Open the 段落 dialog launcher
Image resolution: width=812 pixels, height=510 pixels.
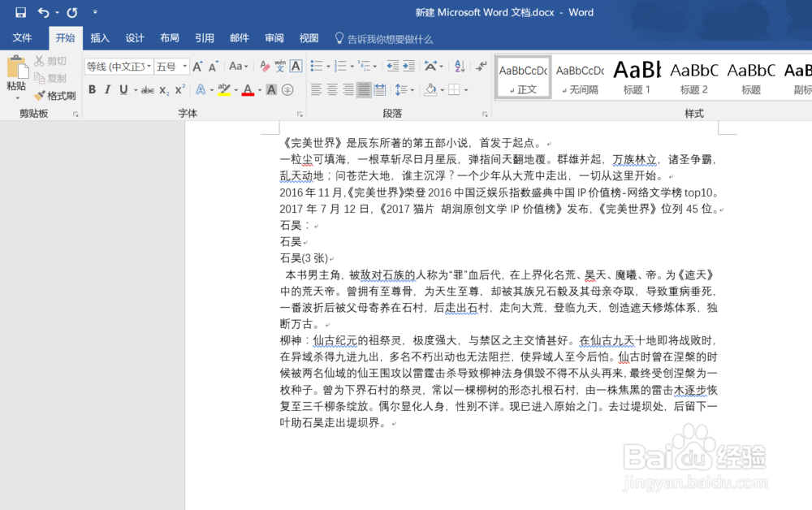485,115
